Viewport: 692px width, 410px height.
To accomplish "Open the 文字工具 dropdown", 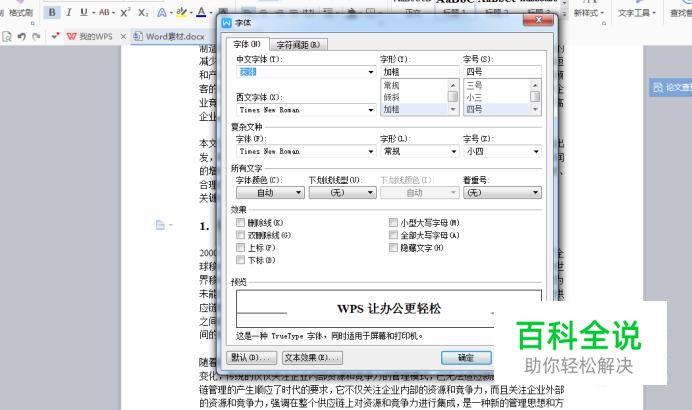I will tap(636, 13).
